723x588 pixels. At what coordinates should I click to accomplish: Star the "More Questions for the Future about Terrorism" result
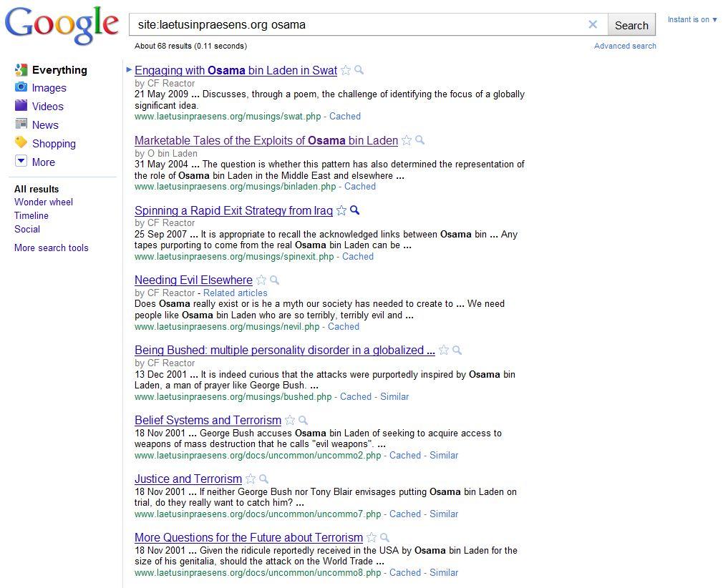point(372,537)
